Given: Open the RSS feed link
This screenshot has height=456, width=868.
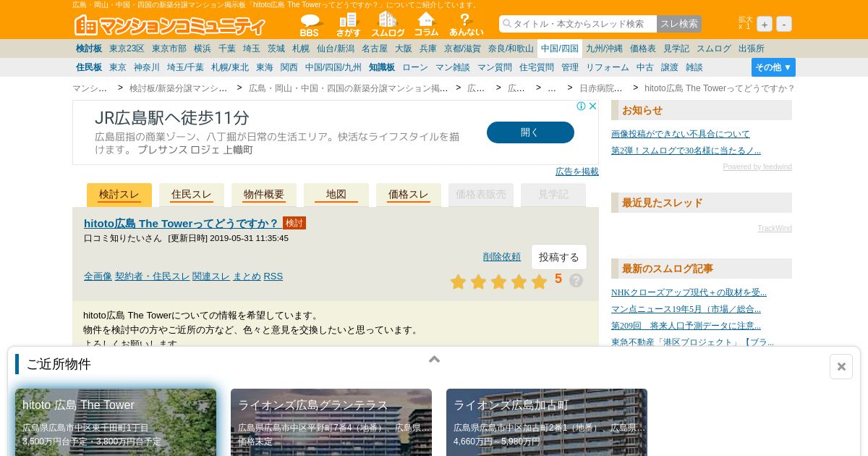Looking at the screenshot, I should 273,276.
